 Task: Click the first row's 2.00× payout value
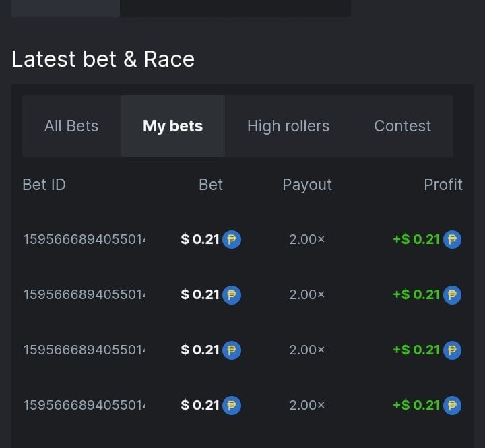306,239
